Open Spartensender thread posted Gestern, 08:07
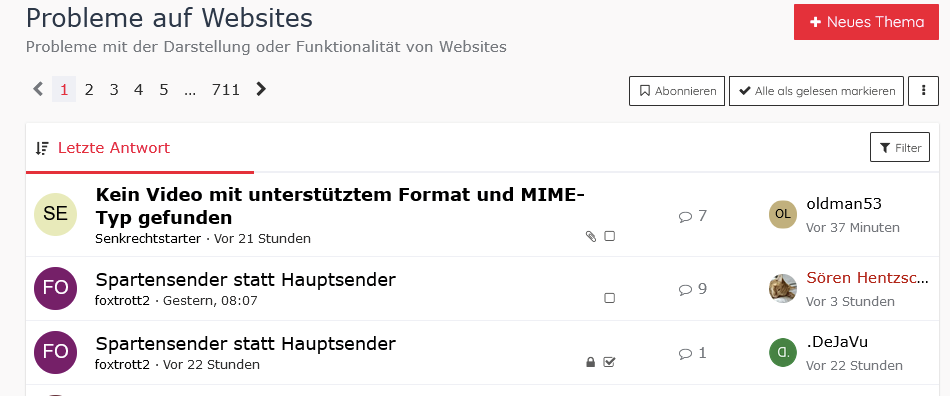Image resolution: width=950 pixels, height=396 pixels. pyautogui.click(x=245, y=280)
